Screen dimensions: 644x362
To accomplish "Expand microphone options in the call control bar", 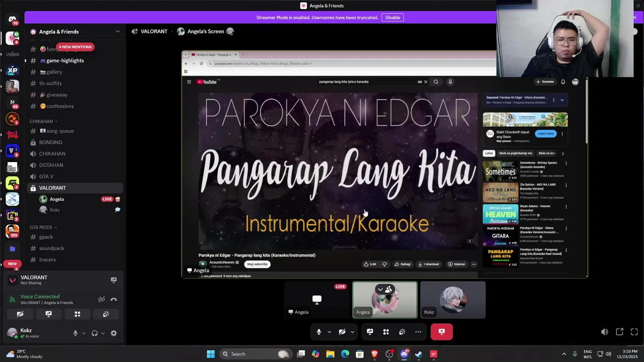I will tap(329, 332).
